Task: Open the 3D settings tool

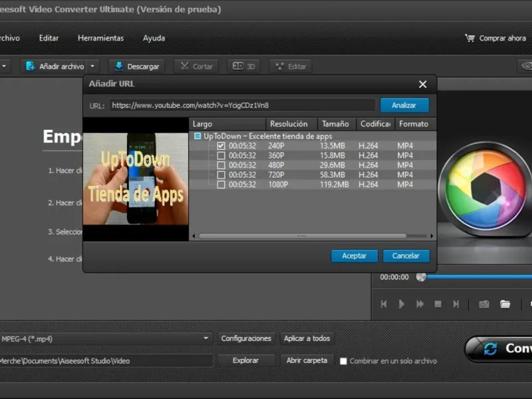Action: (237, 66)
